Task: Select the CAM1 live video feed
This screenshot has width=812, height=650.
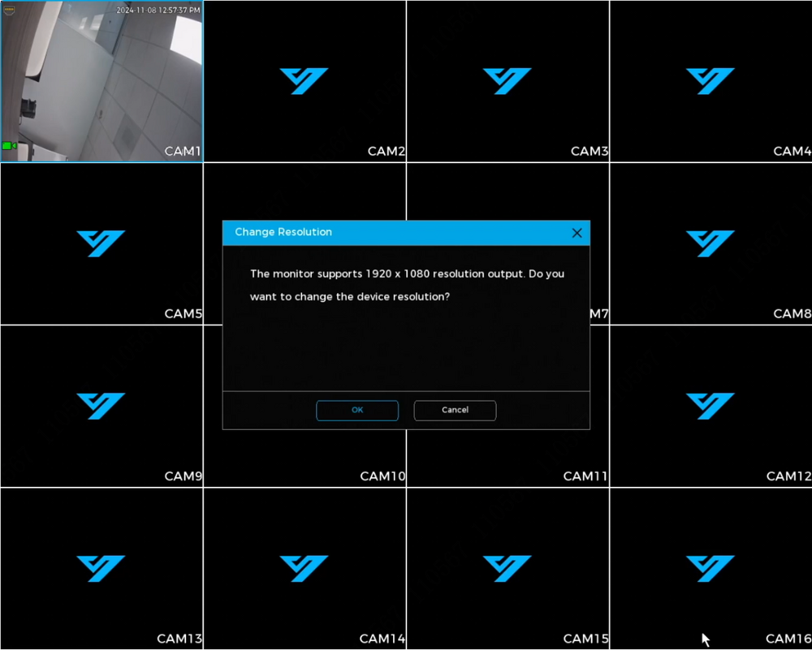Action: coord(101,81)
